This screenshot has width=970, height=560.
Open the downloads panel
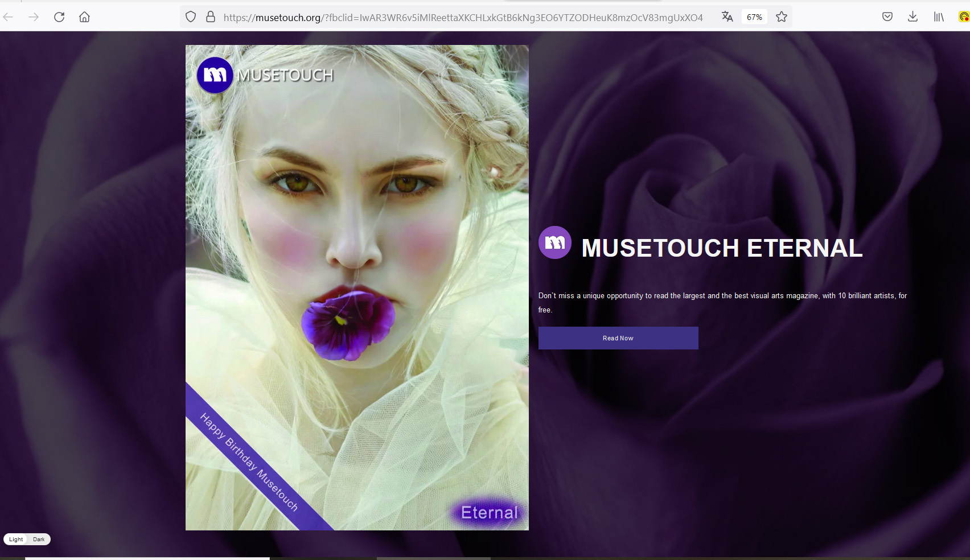(913, 17)
